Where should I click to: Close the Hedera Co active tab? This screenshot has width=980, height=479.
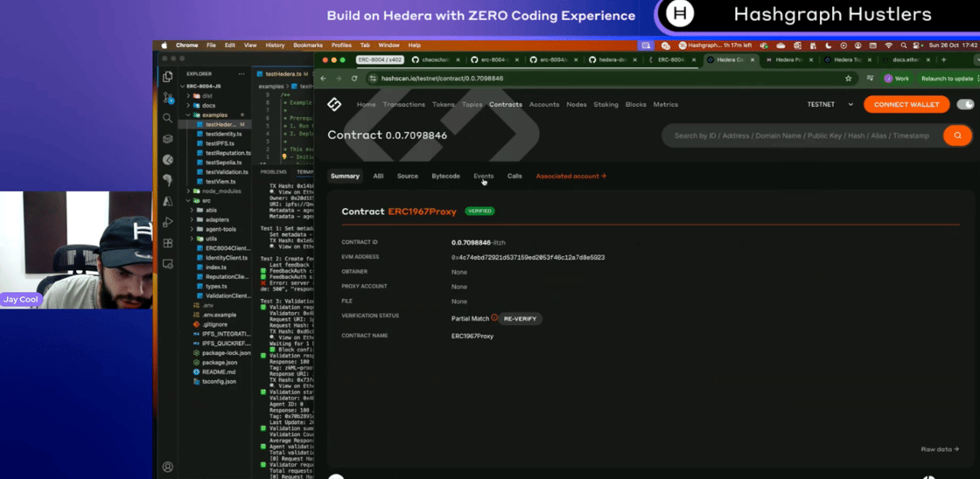[752, 60]
